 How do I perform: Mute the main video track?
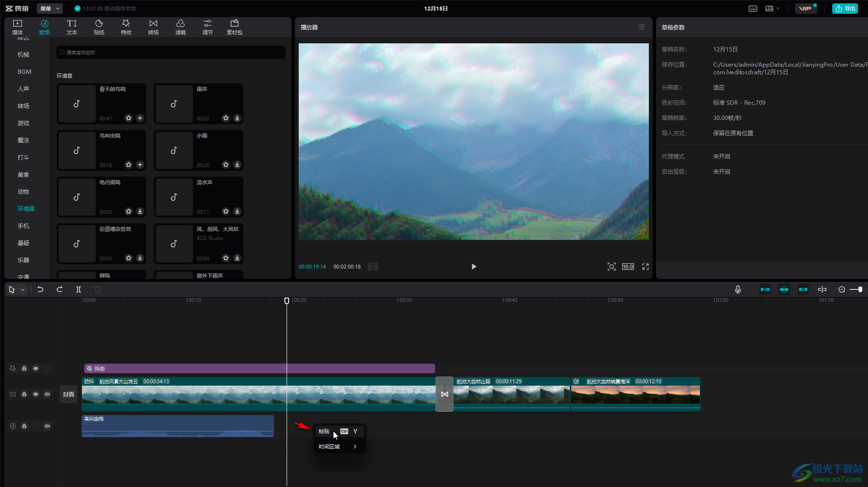pos(47,394)
